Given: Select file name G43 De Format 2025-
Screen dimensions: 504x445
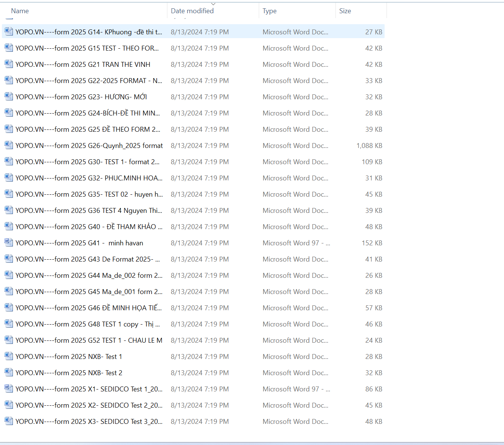Looking at the screenshot, I should pyautogui.click(x=88, y=259).
